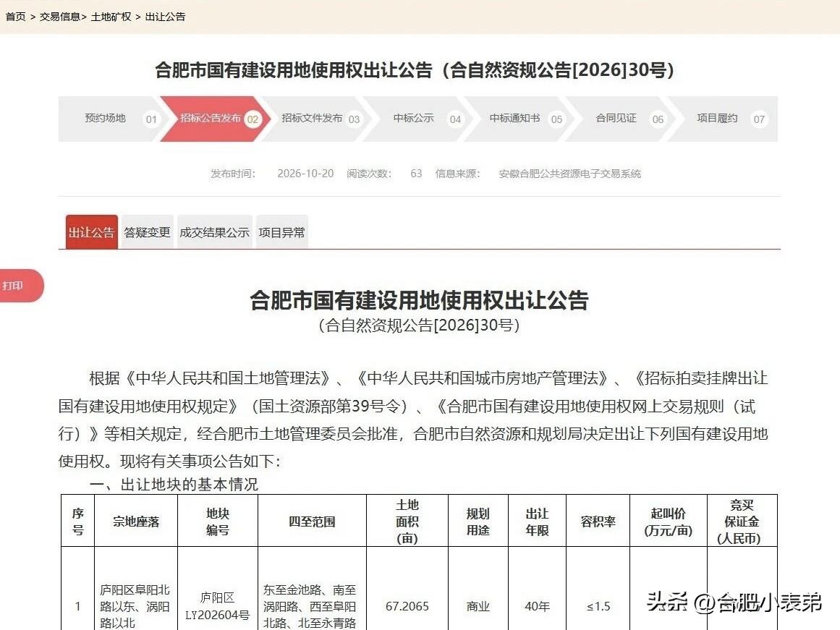Image resolution: width=840 pixels, height=630 pixels.
Task: Open 土地矿权 breadcrumb link
Action: point(111,17)
